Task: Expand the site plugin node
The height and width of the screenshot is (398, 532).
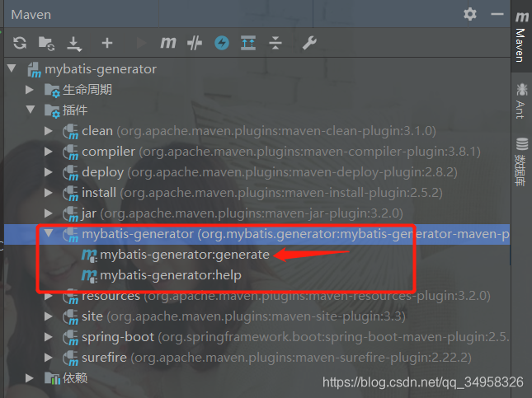Action: (49, 316)
